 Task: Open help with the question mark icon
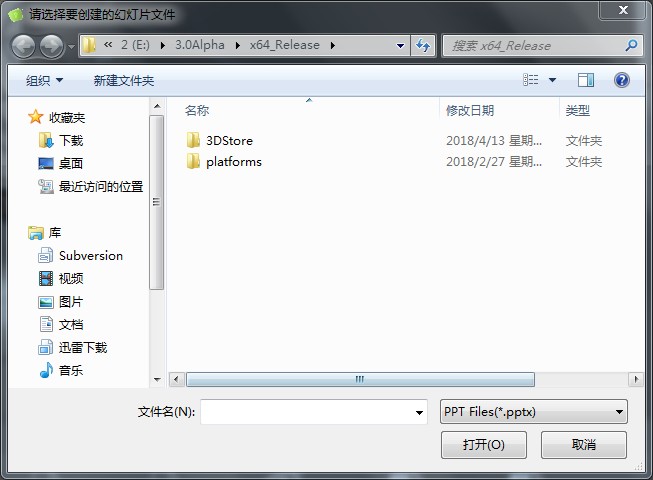coord(622,80)
